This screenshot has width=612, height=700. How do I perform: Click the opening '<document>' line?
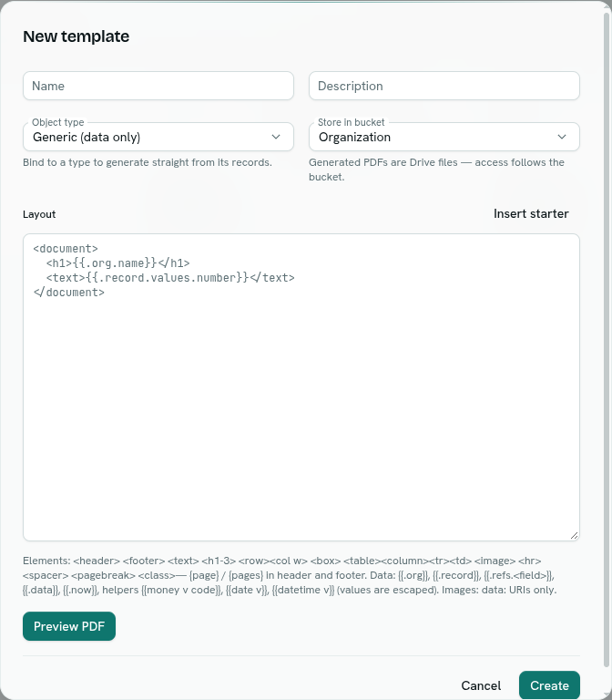(x=66, y=249)
